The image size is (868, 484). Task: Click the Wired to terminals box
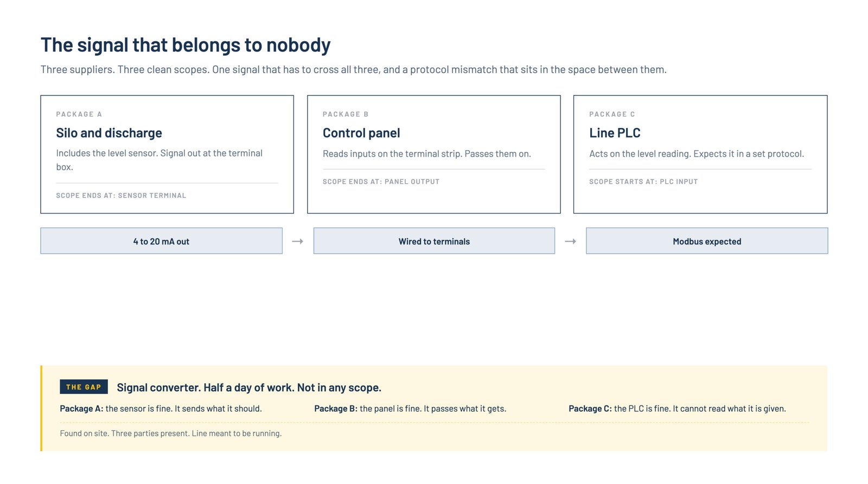pos(434,241)
